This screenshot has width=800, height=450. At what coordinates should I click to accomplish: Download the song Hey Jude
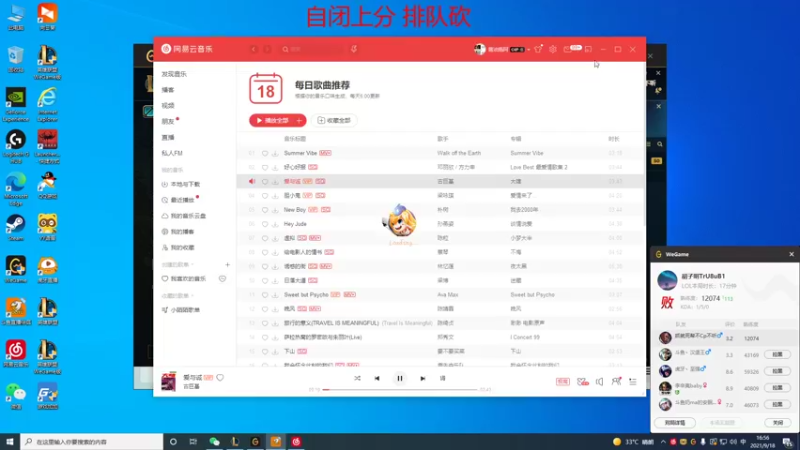(x=275, y=224)
